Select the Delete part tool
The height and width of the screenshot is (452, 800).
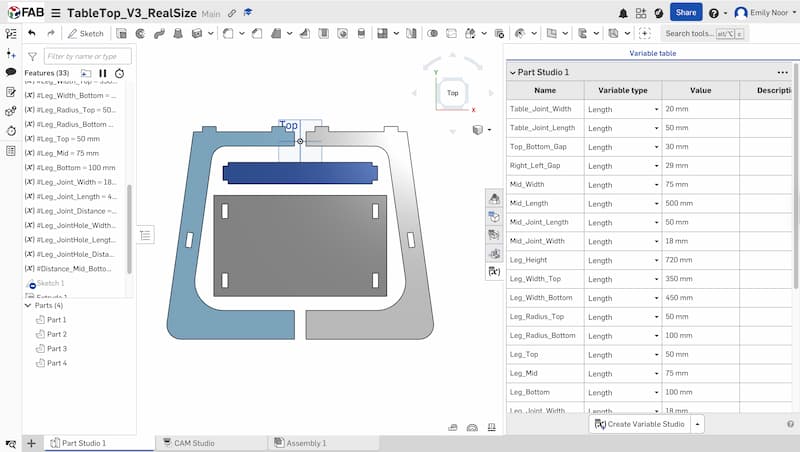[499, 34]
